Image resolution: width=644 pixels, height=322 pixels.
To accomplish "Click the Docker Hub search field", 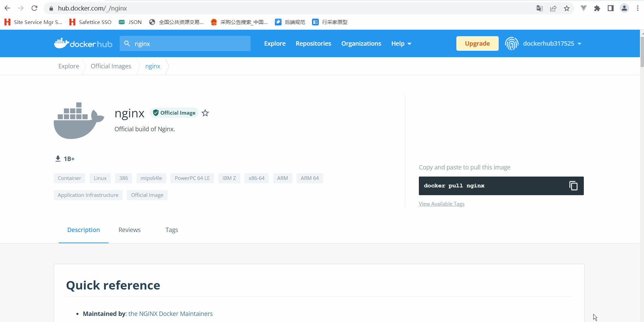I will (185, 44).
